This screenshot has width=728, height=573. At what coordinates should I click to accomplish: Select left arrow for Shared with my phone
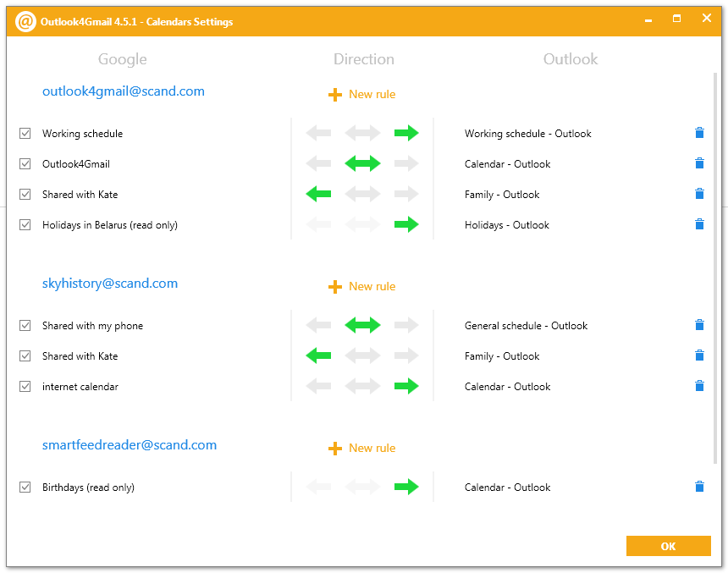tap(318, 325)
